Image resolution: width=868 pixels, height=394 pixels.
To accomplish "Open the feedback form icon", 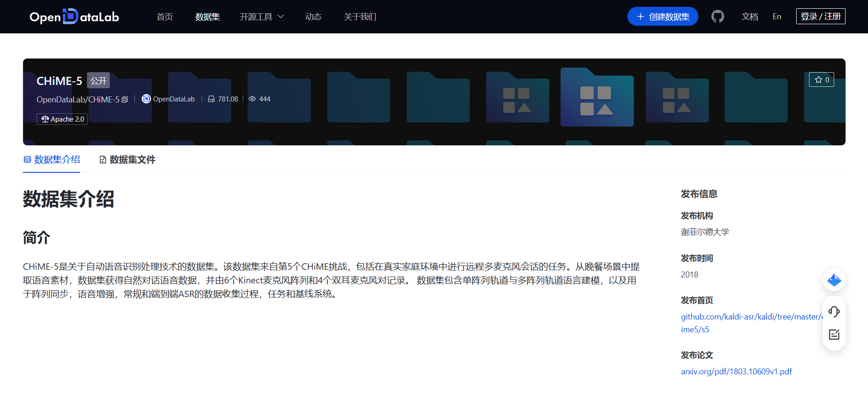I will (834, 335).
